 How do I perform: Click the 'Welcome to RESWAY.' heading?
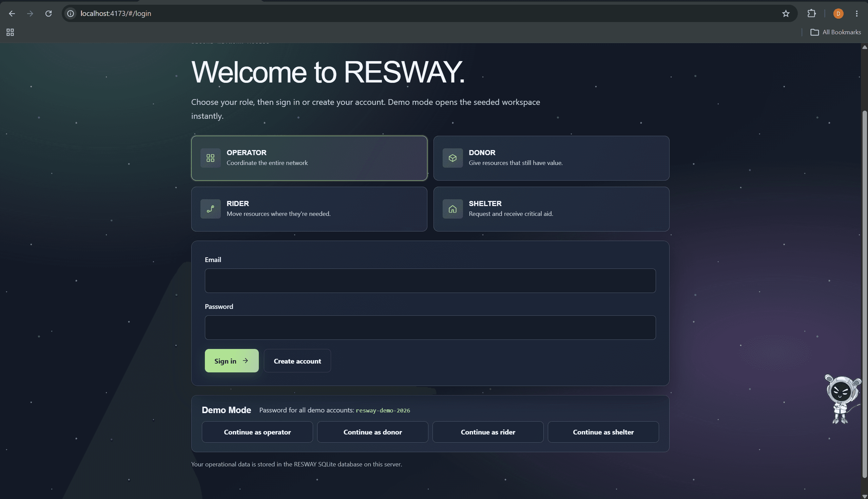pos(328,72)
